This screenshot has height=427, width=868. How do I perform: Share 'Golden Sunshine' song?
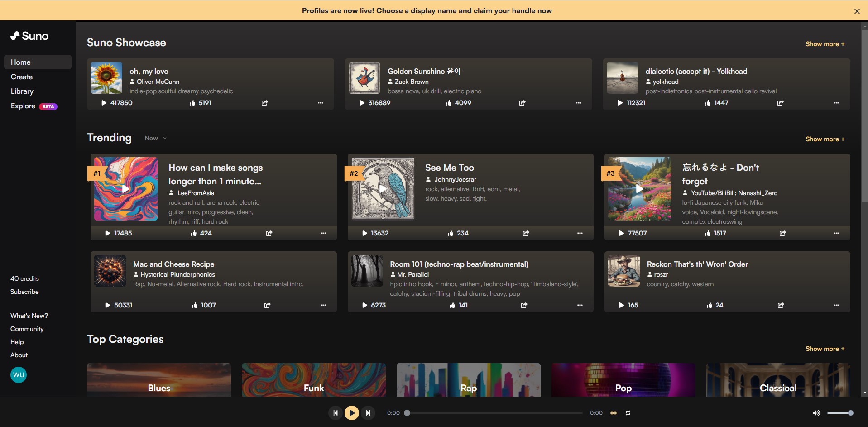[523, 103]
